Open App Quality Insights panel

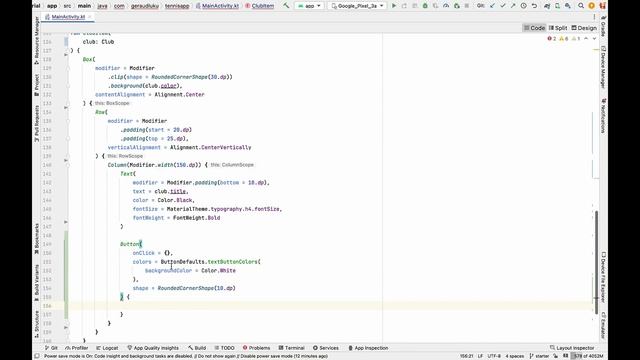coord(153,348)
